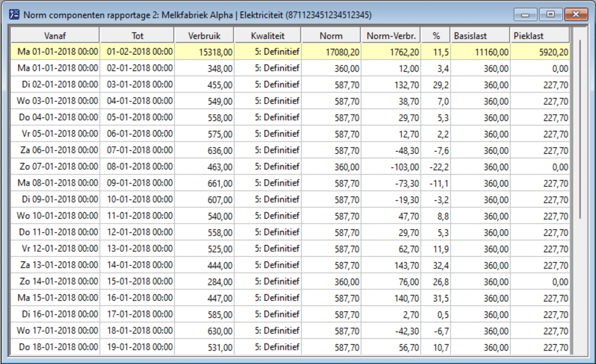Viewport: 596px width, 364px height.
Task: Select the row starting Za 13-01-2018 00:00
Action: [290, 265]
